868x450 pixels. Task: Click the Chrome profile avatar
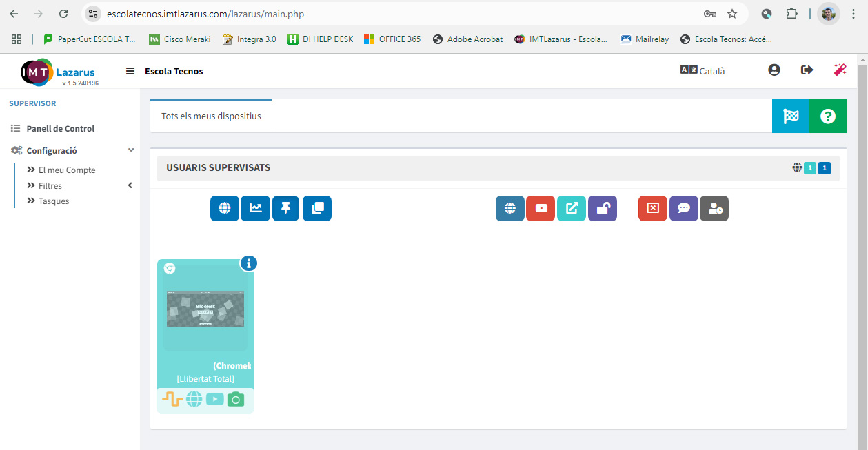point(829,14)
